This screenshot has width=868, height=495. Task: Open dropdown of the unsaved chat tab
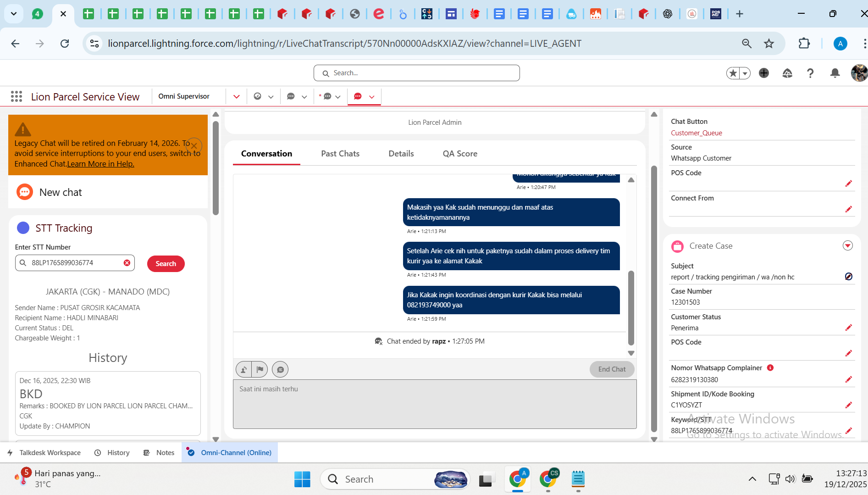(x=338, y=96)
